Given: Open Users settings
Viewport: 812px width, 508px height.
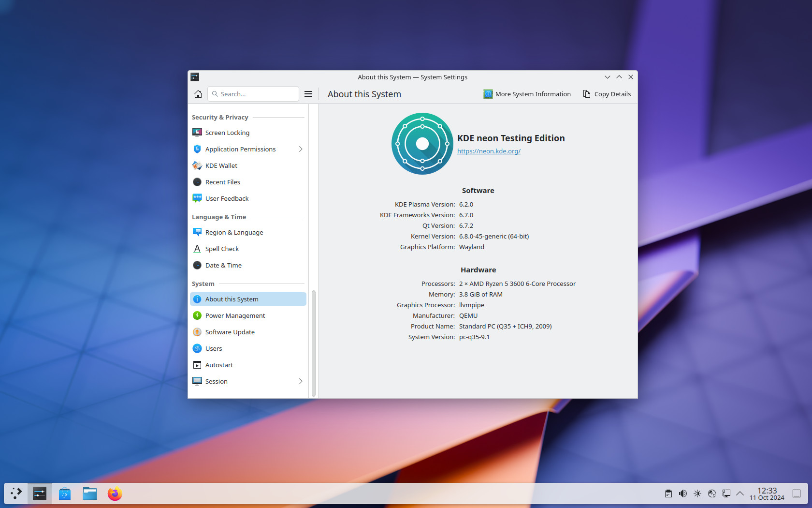Looking at the screenshot, I should point(248,348).
